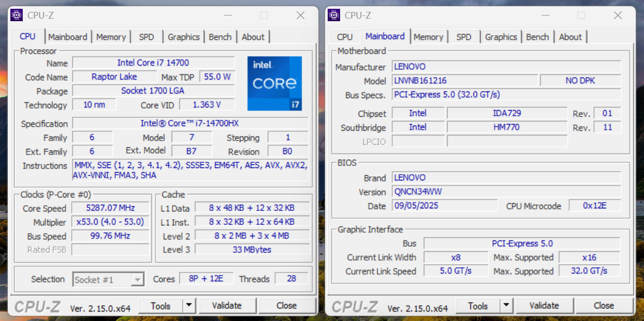Viewport: 644px width, 321px height.
Task: Open the About tab in left window
Action: pyautogui.click(x=253, y=37)
